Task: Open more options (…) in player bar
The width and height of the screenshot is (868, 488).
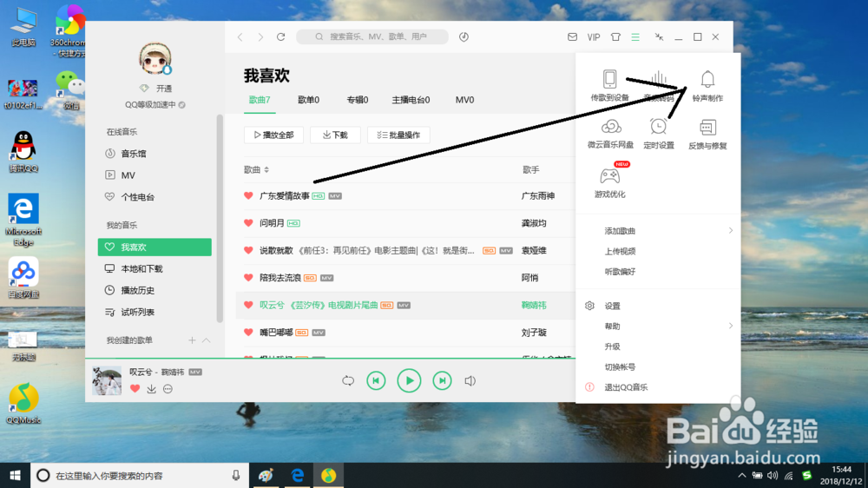Action: (x=168, y=389)
